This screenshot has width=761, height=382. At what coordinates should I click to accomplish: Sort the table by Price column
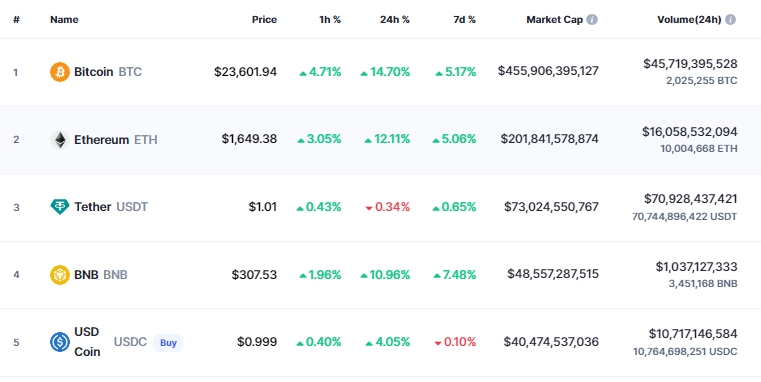(264, 19)
